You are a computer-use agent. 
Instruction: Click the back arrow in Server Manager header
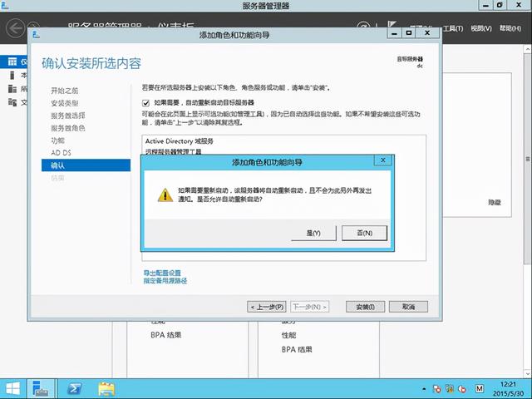15,27
